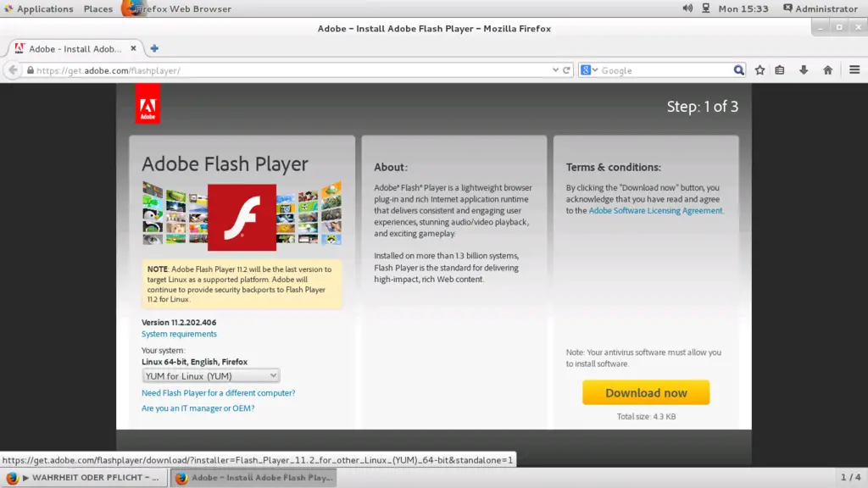Image resolution: width=868 pixels, height=488 pixels.
Task: Go to the Firefox home page icon
Action: (x=828, y=70)
